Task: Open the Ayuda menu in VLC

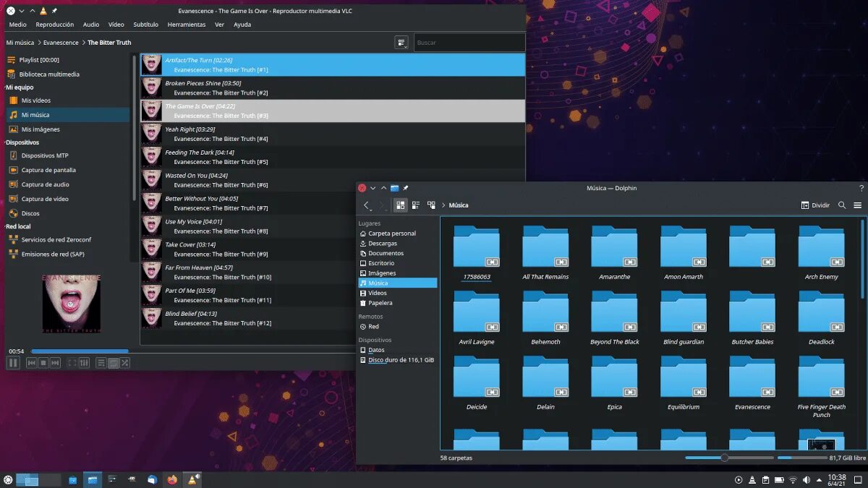Action: pyautogui.click(x=242, y=25)
